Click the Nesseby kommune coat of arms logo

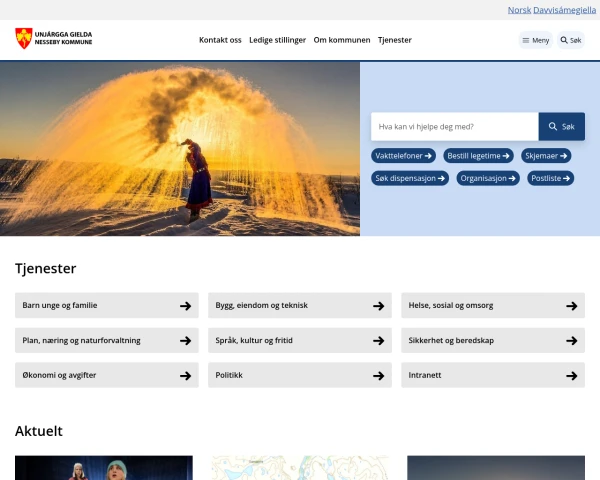point(24,39)
